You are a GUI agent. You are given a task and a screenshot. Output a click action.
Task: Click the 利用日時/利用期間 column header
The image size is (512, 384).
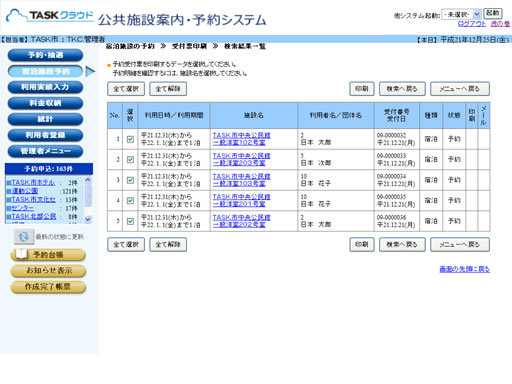click(x=174, y=115)
